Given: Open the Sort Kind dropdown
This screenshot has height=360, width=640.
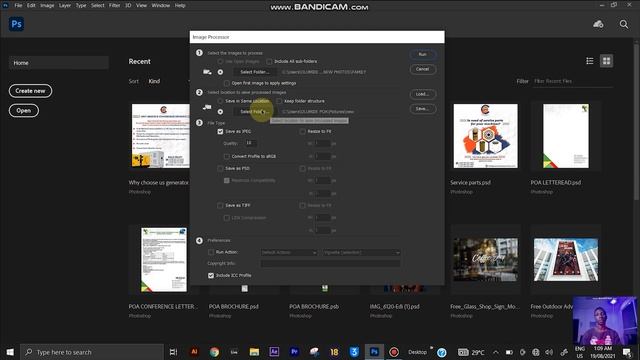Looking at the screenshot, I should point(169,81).
